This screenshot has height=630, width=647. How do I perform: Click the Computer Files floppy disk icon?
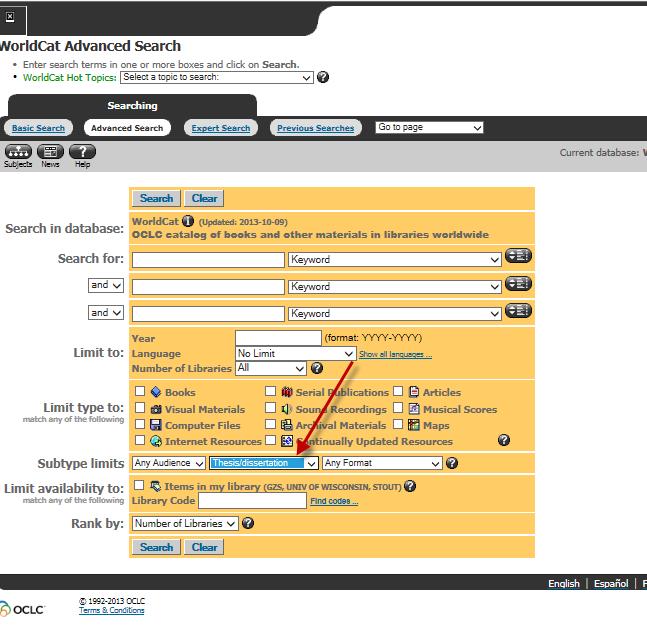pos(156,425)
